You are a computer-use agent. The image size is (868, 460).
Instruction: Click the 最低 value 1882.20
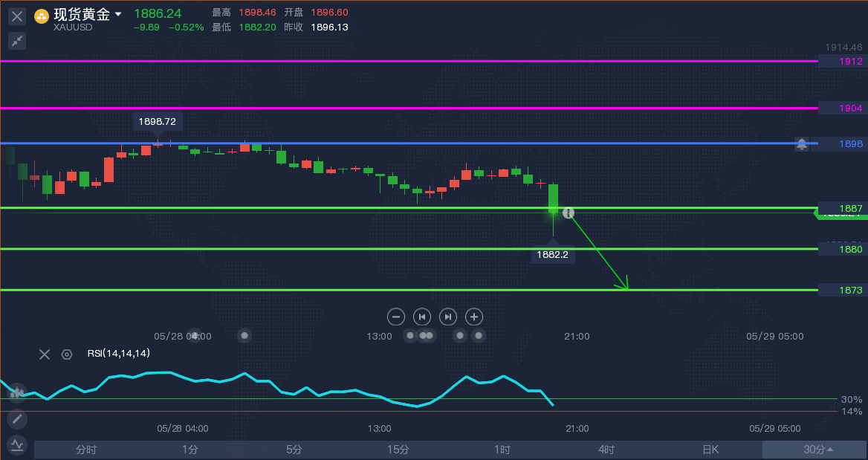point(257,27)
